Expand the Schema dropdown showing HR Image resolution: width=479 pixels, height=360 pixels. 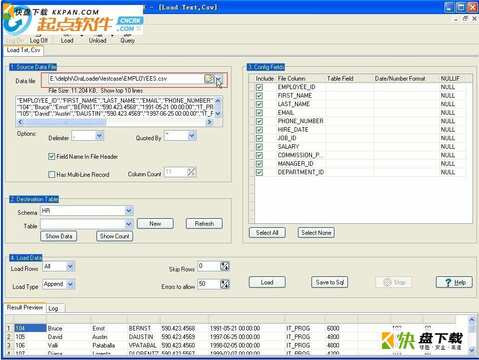(x=87, y=211)
